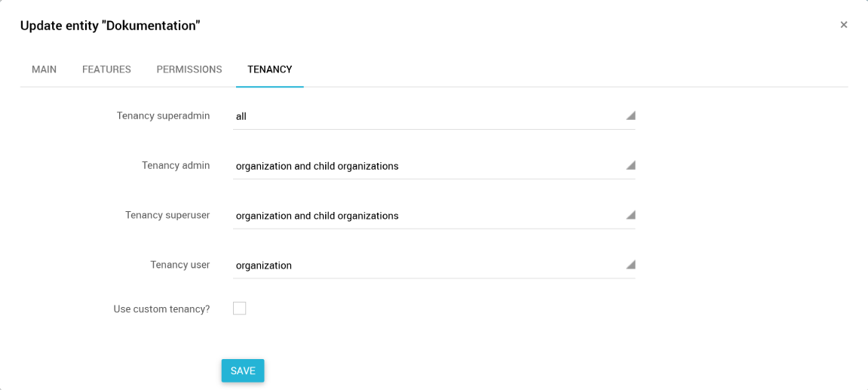Switch to the MAIN tab

44,69
